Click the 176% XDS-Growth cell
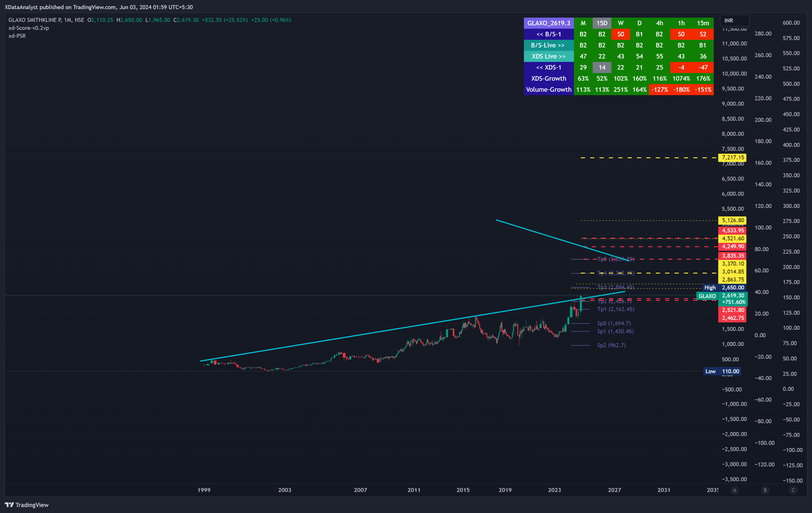The height and width of the screenshot is (513, 812). (x=703, y=78)
